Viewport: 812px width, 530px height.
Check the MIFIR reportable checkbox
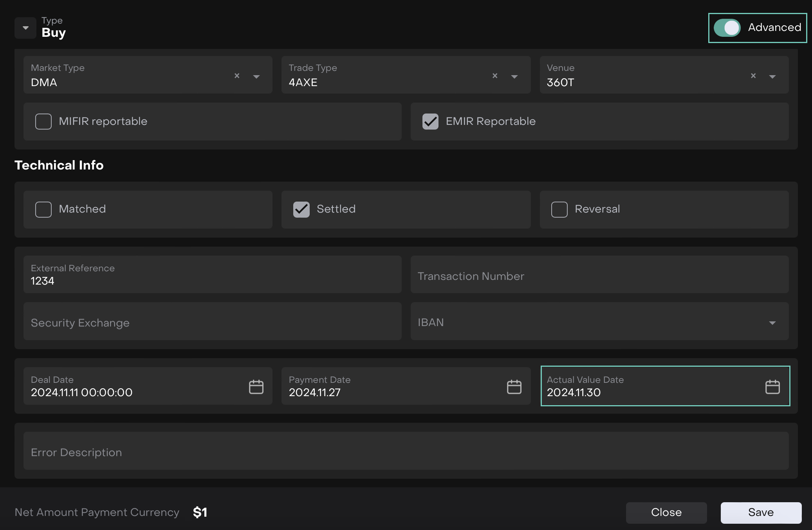coord(43,121)
